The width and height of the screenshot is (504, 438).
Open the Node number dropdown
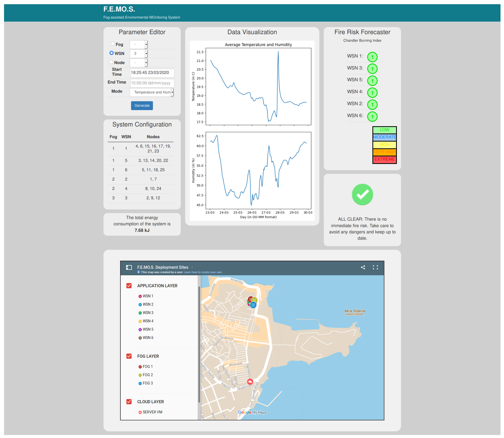[x=139, y=63]
